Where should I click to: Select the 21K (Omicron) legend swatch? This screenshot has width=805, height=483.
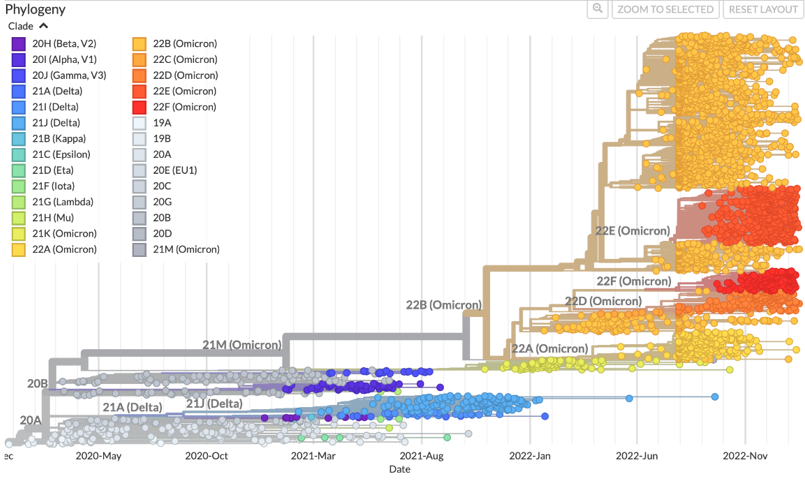(19, 234)
